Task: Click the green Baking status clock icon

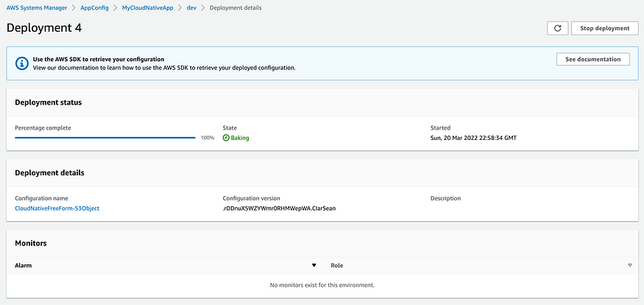Action: click(226, 138)
